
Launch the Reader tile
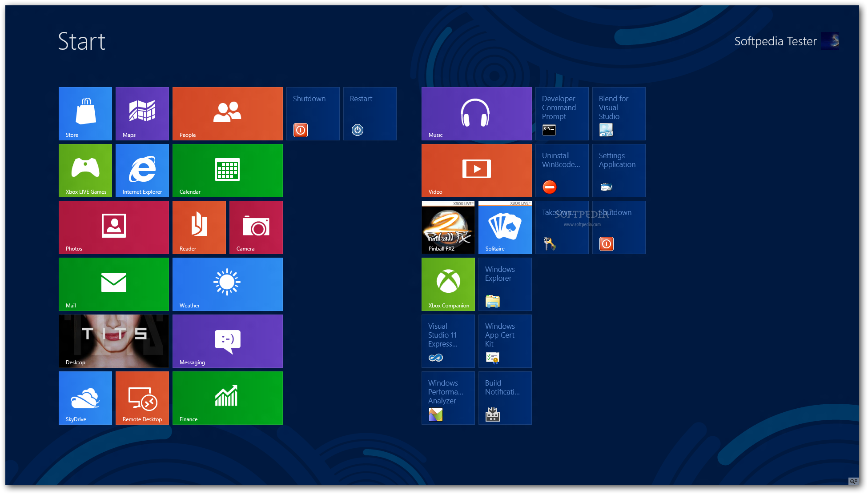pyautogui.click(x=199, y=227)
